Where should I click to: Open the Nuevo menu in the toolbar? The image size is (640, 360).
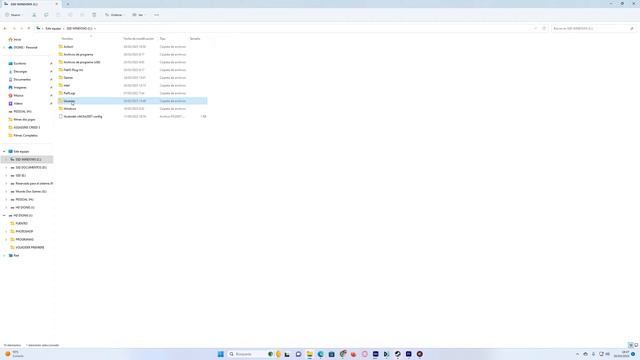click(13, 15)
